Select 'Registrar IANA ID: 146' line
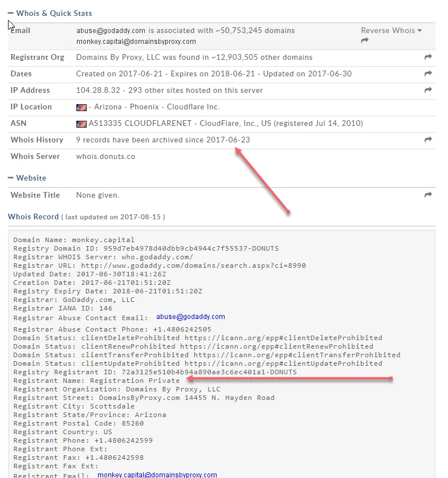 pos(63,308)
